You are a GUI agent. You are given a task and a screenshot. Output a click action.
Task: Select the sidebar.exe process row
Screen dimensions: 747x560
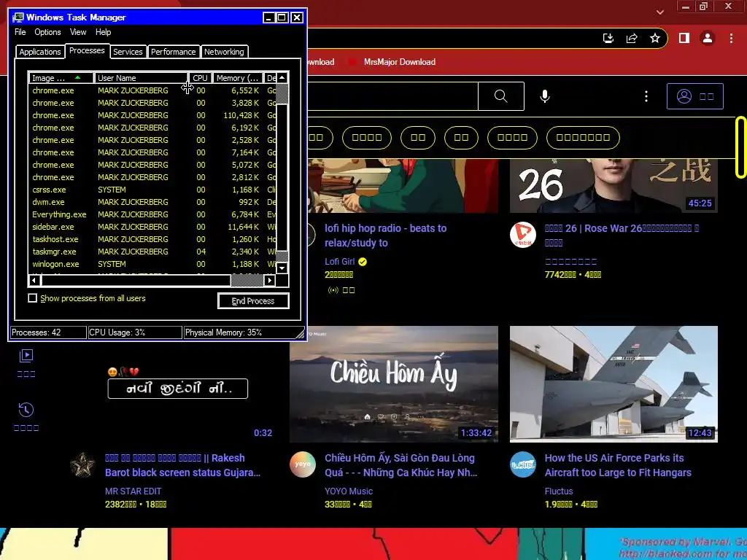coord(152,227)
